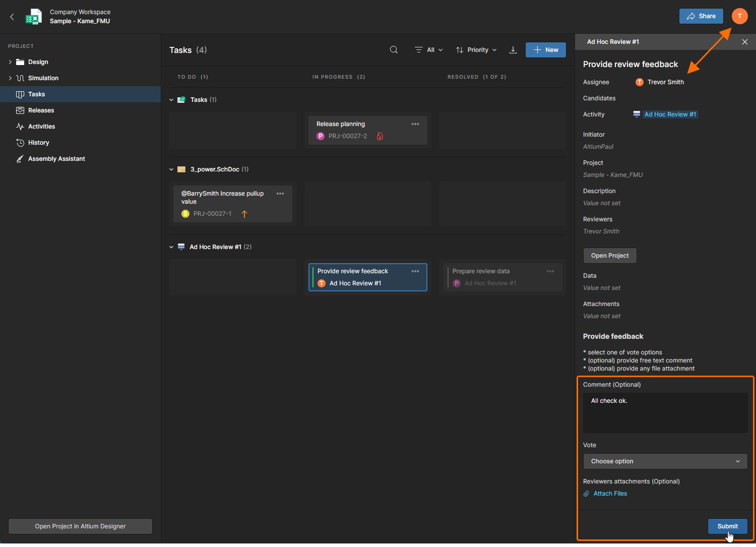
Task: Open the Release planning card's three-dot menu
Action: 415,124
